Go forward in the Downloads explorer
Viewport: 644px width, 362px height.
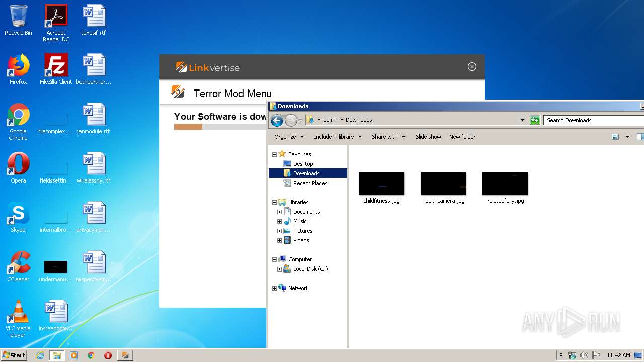coord(291,120)
